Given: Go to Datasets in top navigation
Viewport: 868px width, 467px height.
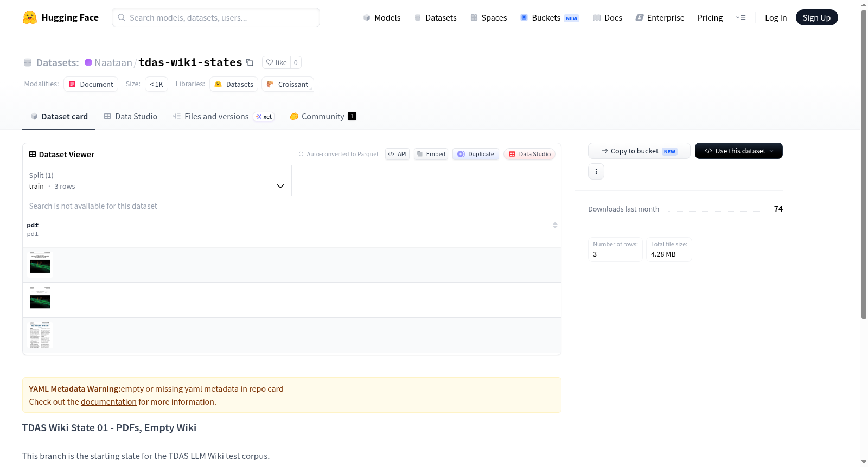Looking at the screenshot, I should click(435, 17).
